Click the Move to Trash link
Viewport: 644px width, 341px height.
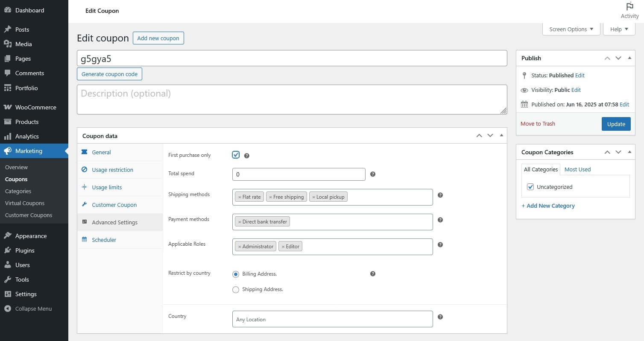click(x=538, y=123)
